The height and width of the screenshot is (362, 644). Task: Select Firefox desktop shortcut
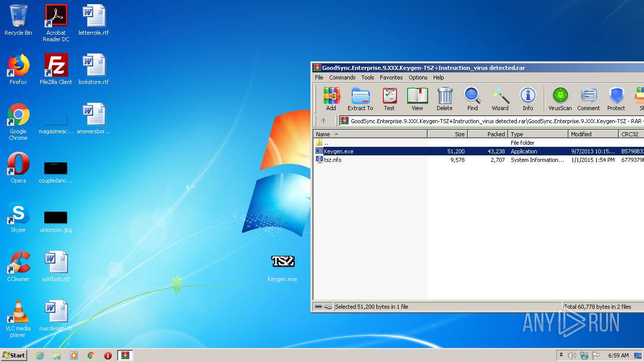(18, 69)
